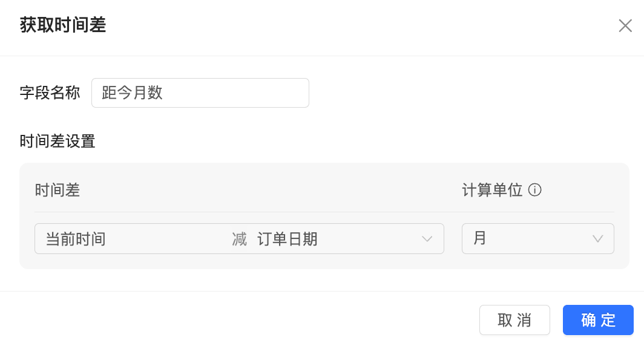Click the 时间差设置 section heading
Viewport: 644px width, 346px height.
(x=57, y=142)
